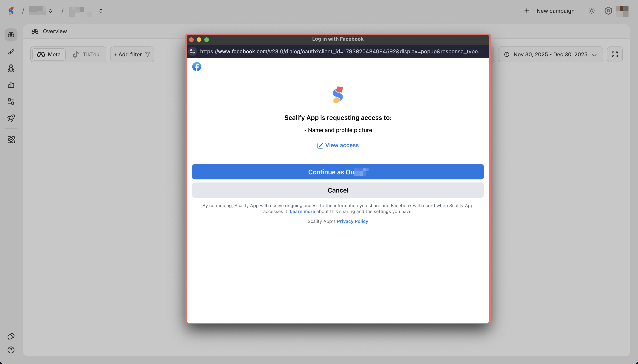
Task: Click the binoculars Overview sidebar icon
Action: point(11,35)
